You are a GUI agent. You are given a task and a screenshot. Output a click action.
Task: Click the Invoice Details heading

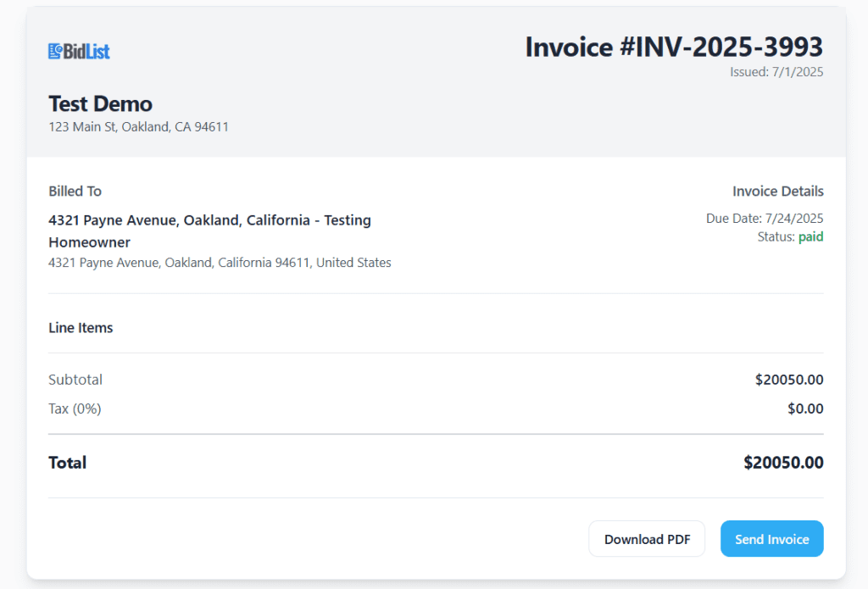click(x=778, y=191)
